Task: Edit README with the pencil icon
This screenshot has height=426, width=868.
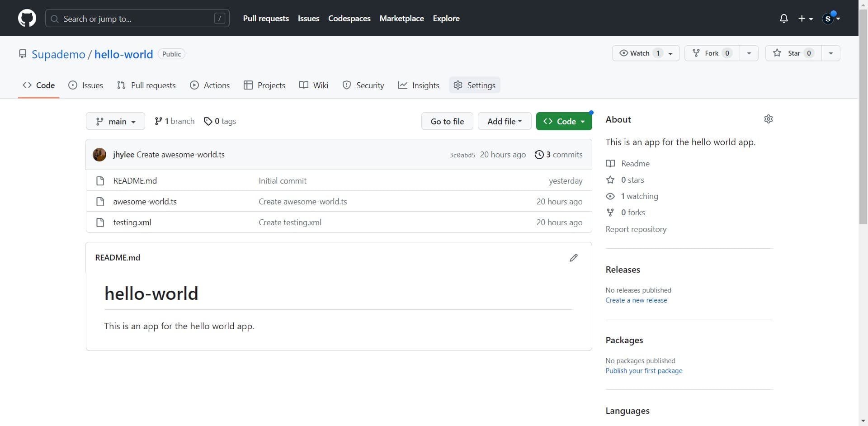Action: pyautogui.click(x=573, y=257)
